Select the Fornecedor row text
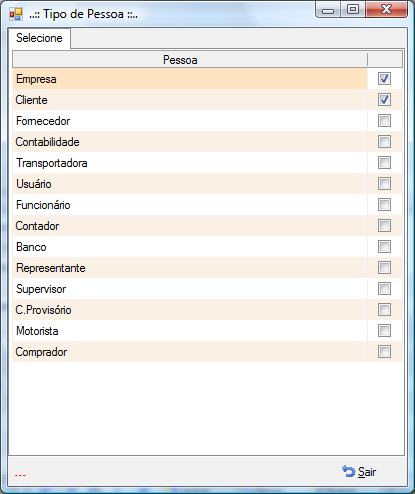The image size is (415, 494). click(x=43, y=121)
